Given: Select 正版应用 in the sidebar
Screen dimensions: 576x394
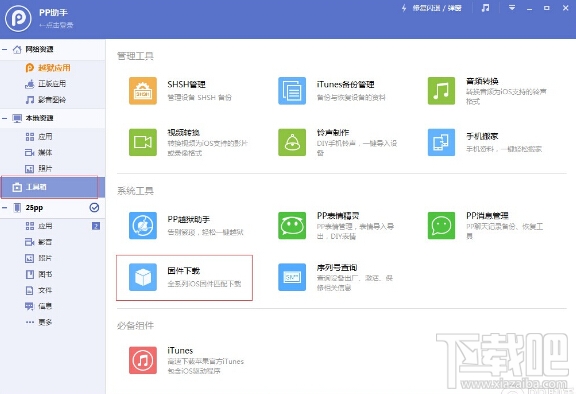Looking at the screenshot, I should click(x=46, y=84).
